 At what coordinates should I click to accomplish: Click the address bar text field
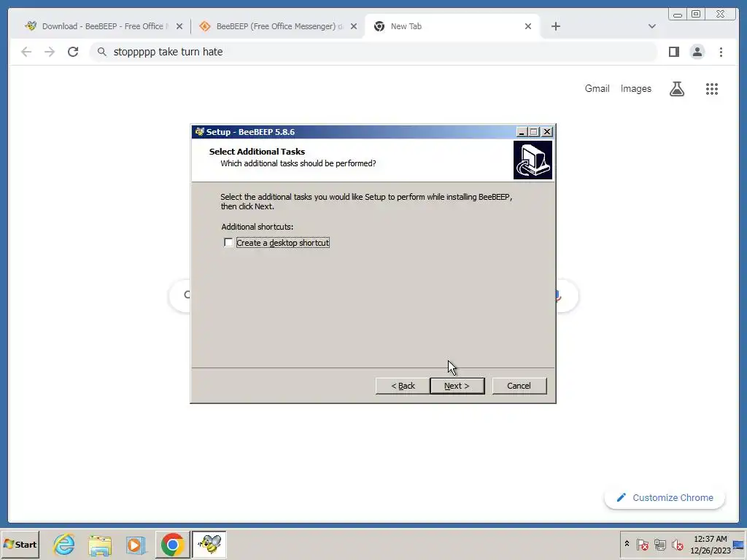[373, 52]
